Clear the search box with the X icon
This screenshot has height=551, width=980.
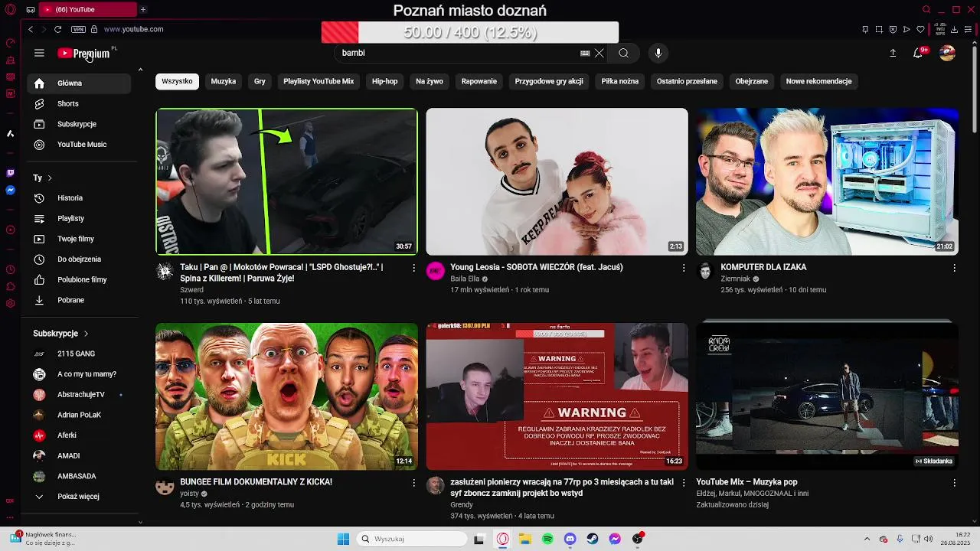click(599, 53)
